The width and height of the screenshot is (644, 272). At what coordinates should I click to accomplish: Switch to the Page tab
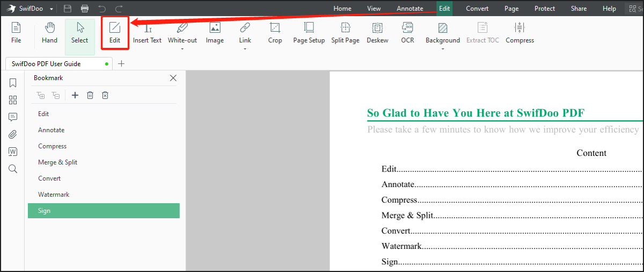tap(511, 9)
